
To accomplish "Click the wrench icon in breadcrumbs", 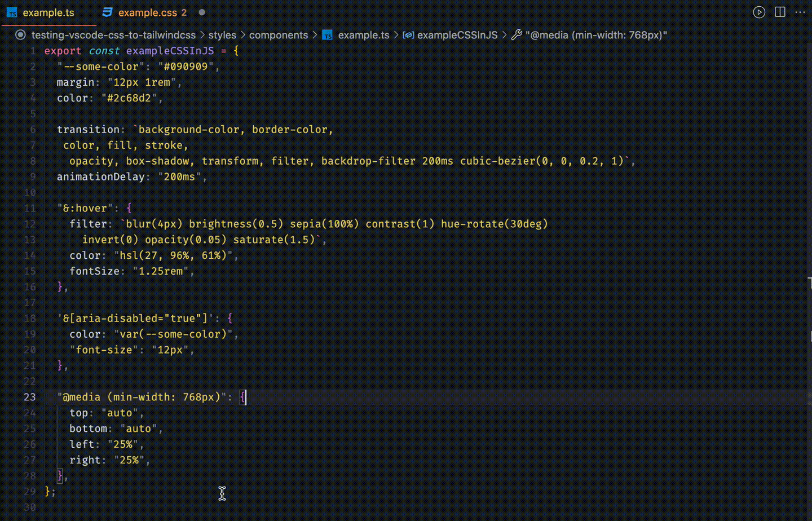I will [517, 35].
